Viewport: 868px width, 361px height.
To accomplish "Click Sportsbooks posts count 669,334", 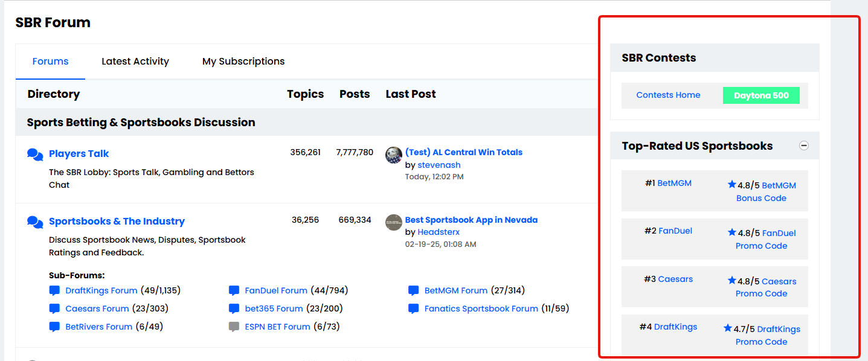I will [x=355, y=220].
